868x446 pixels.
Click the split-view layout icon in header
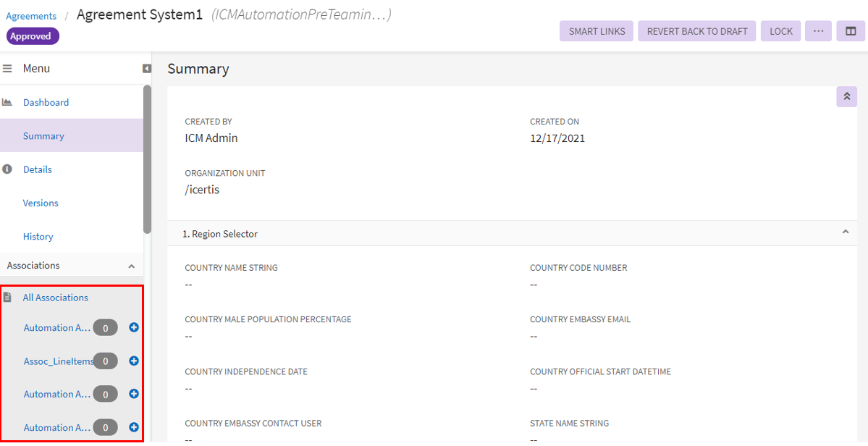pyautogui.click(x=851, y=31)
